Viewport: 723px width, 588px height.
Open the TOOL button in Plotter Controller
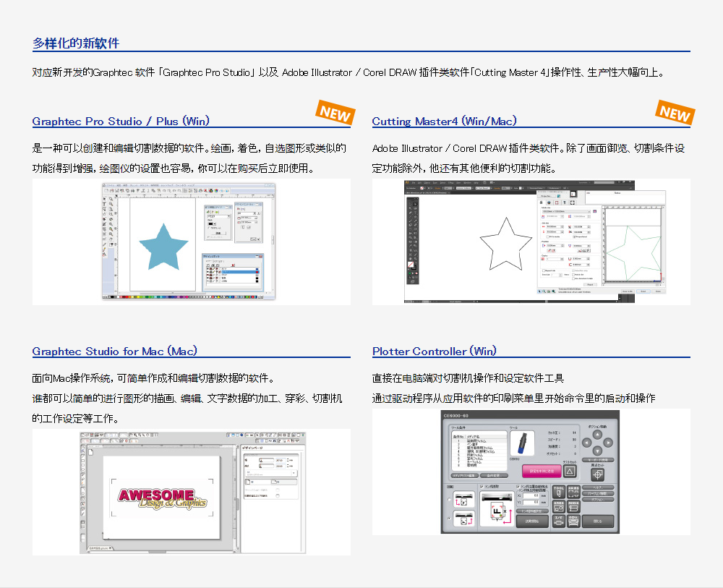[x=559, y=492]
